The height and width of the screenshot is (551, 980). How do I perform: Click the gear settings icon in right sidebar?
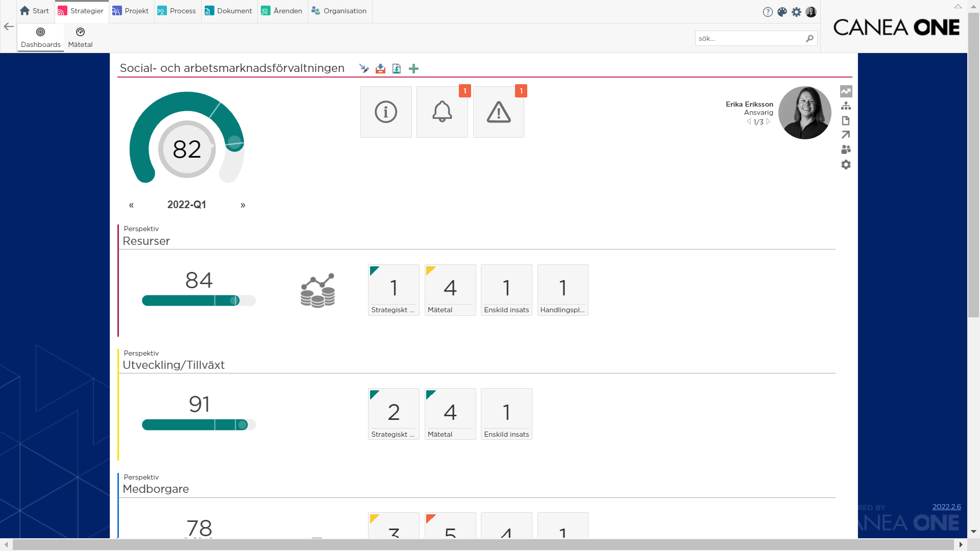click(x=846, y=164)
